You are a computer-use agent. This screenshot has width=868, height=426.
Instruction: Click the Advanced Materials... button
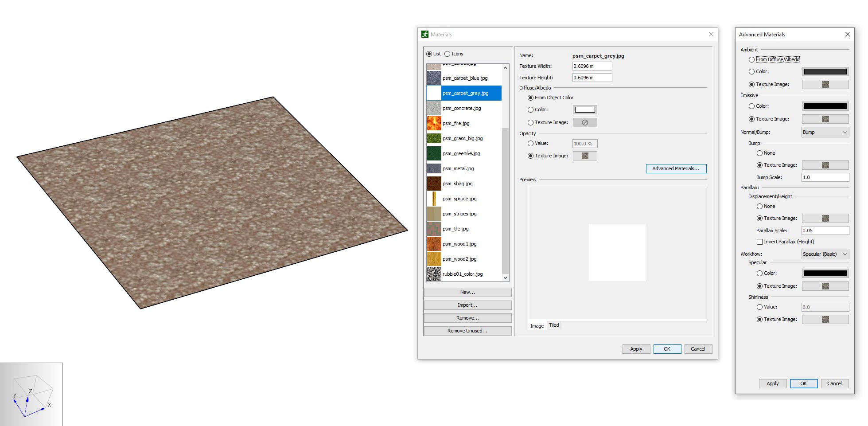[676, 169]
